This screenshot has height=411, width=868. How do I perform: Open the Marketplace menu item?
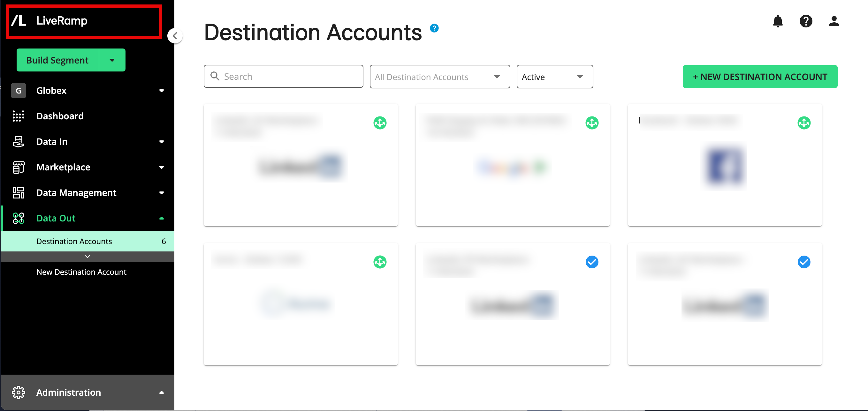click(63, 167)
